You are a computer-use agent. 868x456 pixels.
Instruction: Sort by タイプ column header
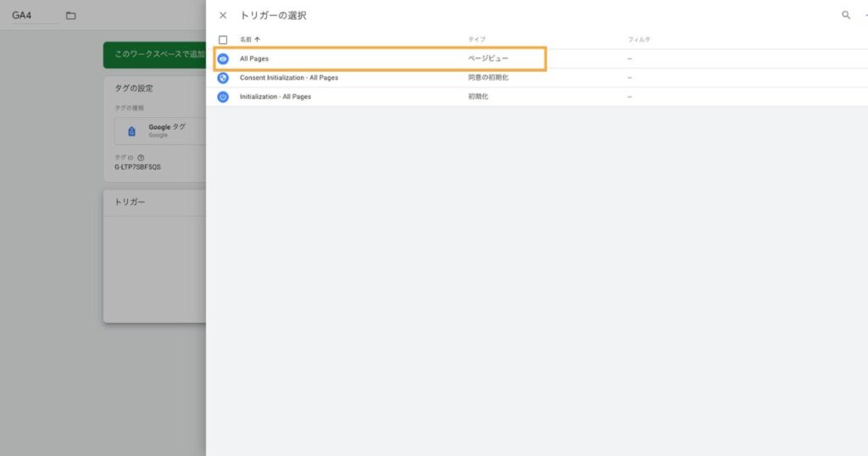[476, 40]
